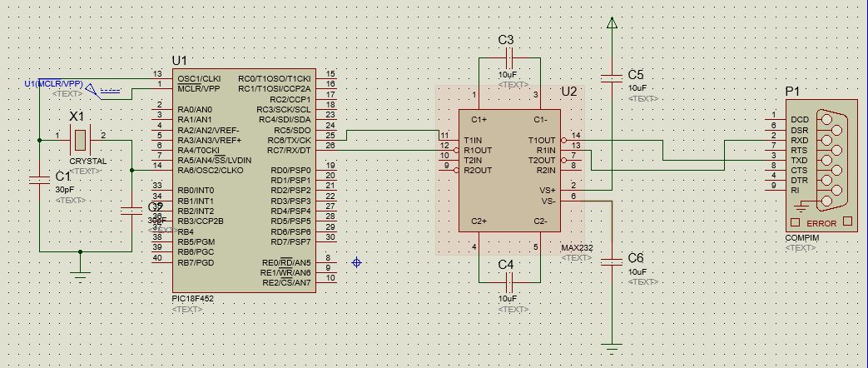Click the ground symbol inside COMPIM
This screenshot has height=368, width=868.
tap(801, 208)
